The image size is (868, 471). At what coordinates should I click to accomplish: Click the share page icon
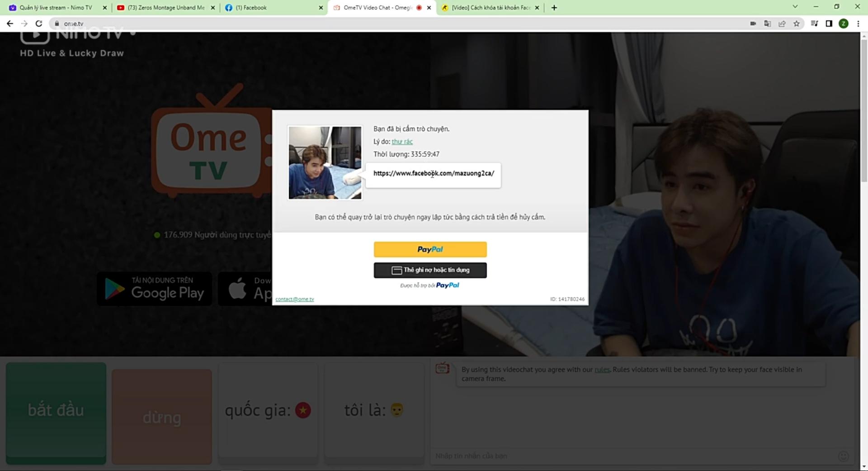coord(782,24)
